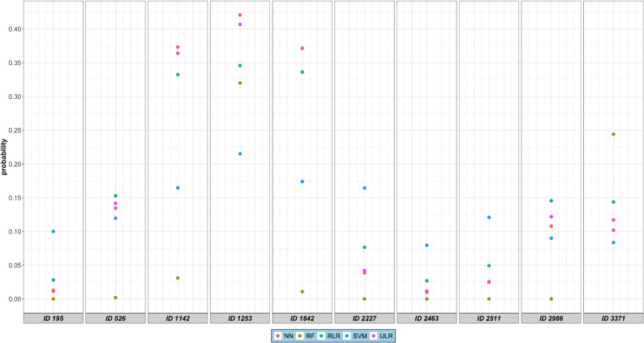Click the 0.20 y-axis tick label

coord(15,164)
